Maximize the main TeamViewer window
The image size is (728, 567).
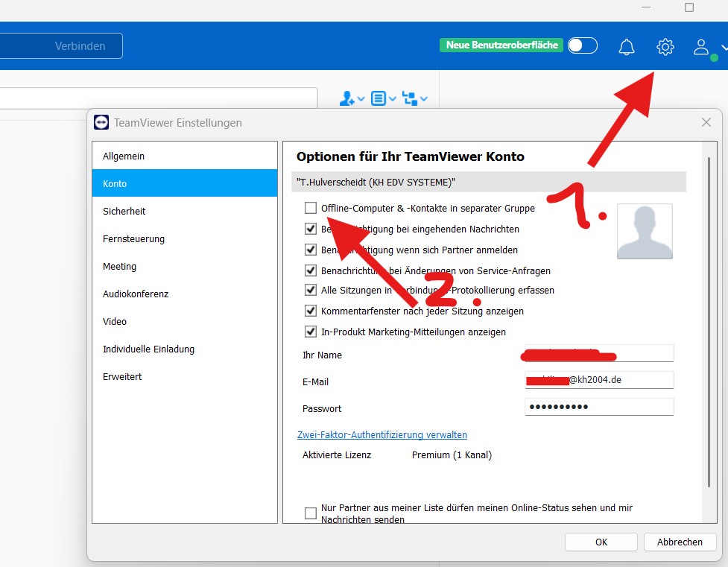pyautogui.click(x=689, y=7)
